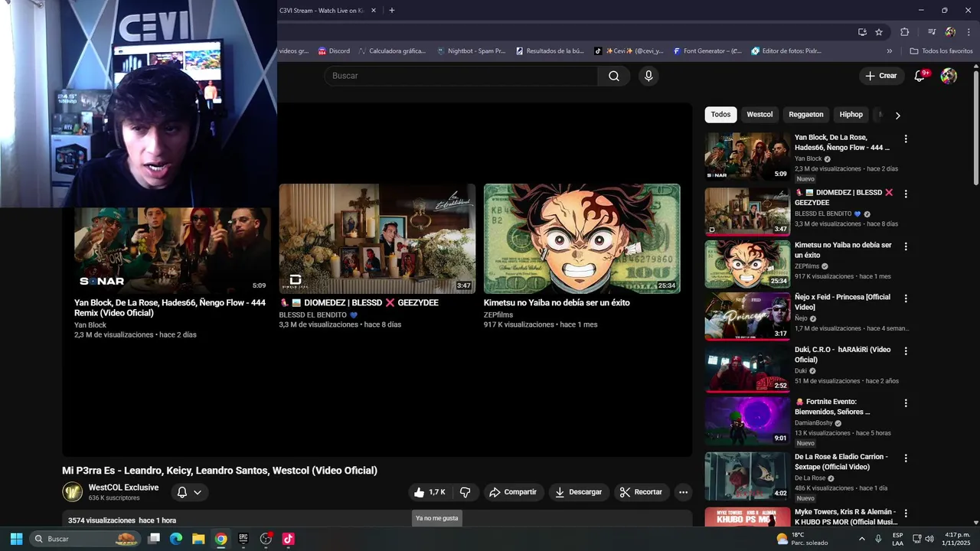Open YouTube notifications bell
Image resolution: width=980 pixels, height=551 pixels.
920,76
